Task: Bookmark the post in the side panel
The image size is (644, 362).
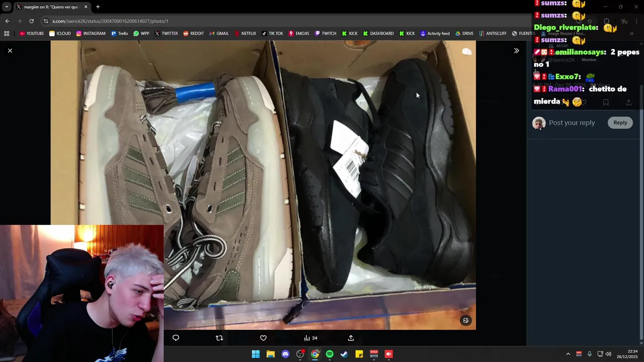Action: pyautogui.click(x=606, y=102)
